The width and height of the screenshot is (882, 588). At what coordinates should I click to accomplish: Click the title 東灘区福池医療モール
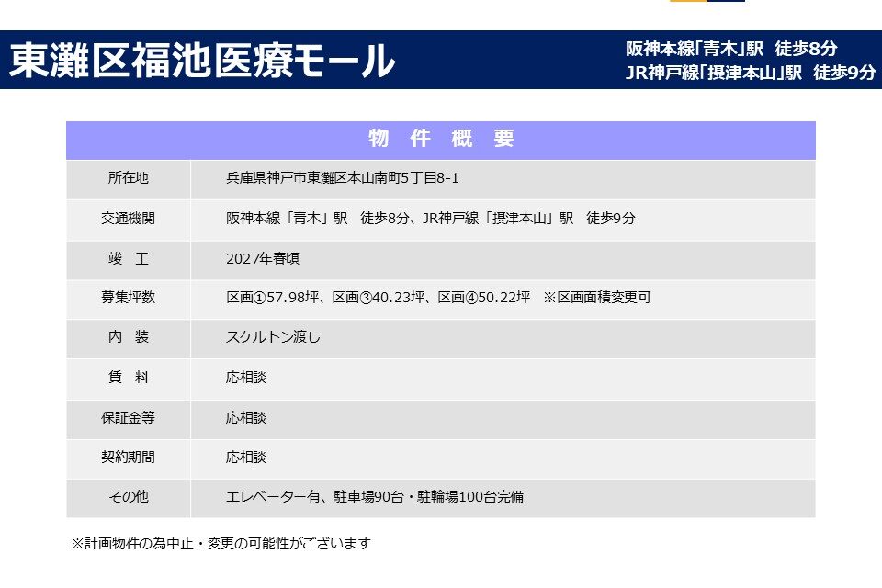click(x=202, y=61)
